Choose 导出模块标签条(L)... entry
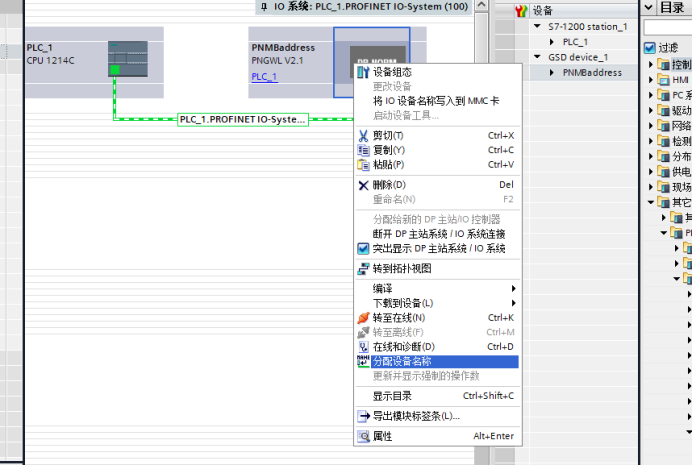The height and width of the screenshot is (466, 692). [437, 416]
